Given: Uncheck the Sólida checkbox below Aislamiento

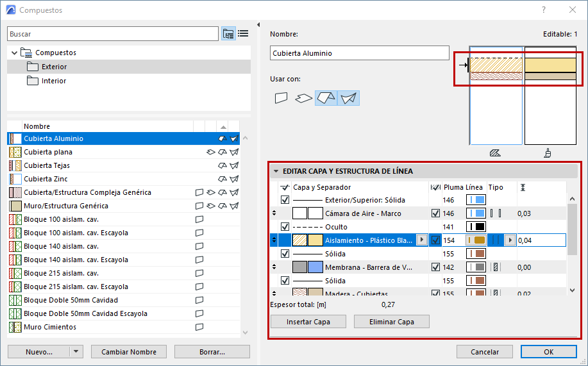Looking at the screenshot, I should click(x=285, y=254).
